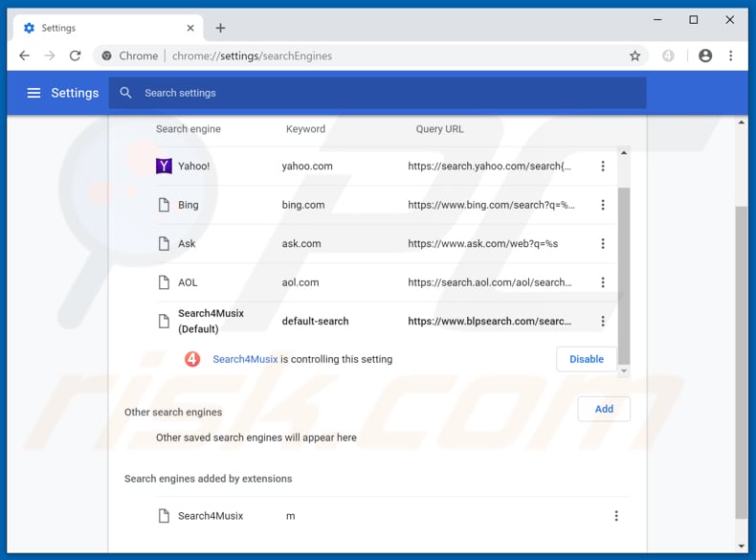Click the Search4Musix (Default) page icon
Viewport: 756px width, 560px height.
[164, 322]
